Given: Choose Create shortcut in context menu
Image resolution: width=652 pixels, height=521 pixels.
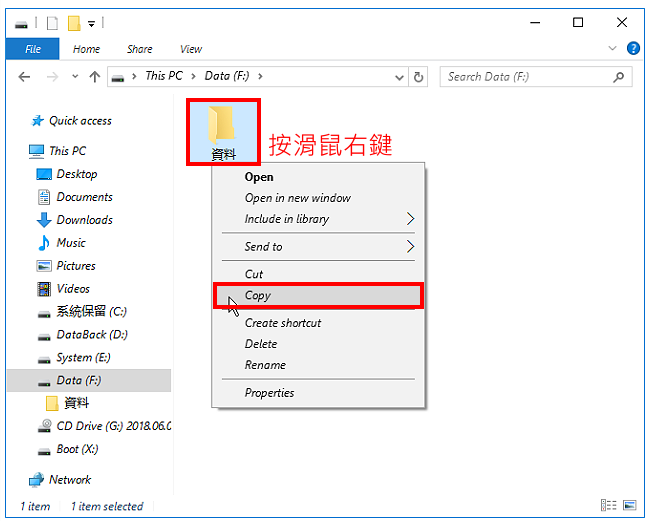Looking at the screenshot, I should (318, 323).
